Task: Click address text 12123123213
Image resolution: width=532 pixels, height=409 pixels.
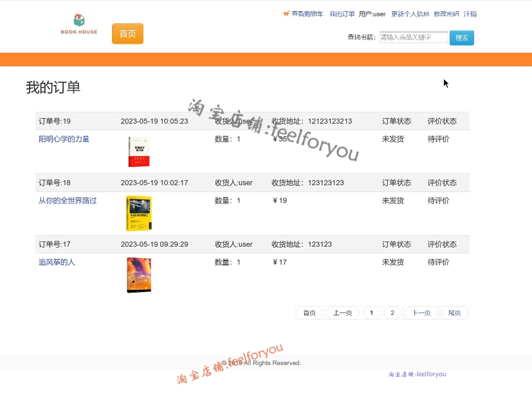Action: [x=330, y=121]
